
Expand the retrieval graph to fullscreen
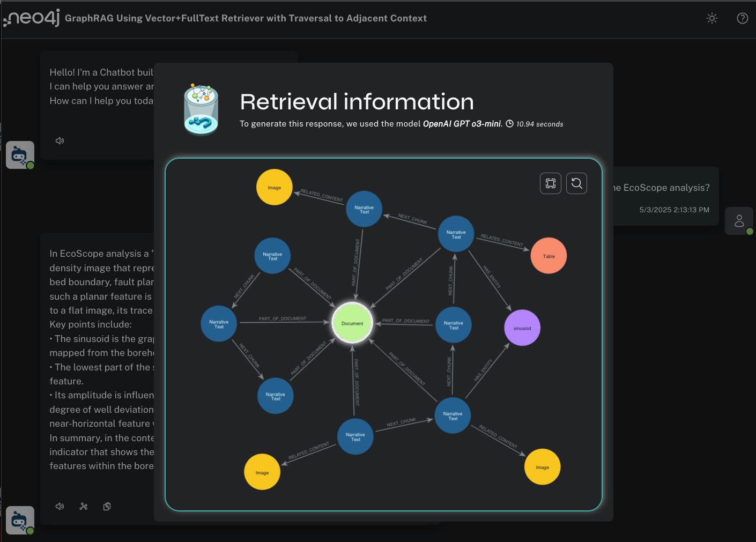550,183
